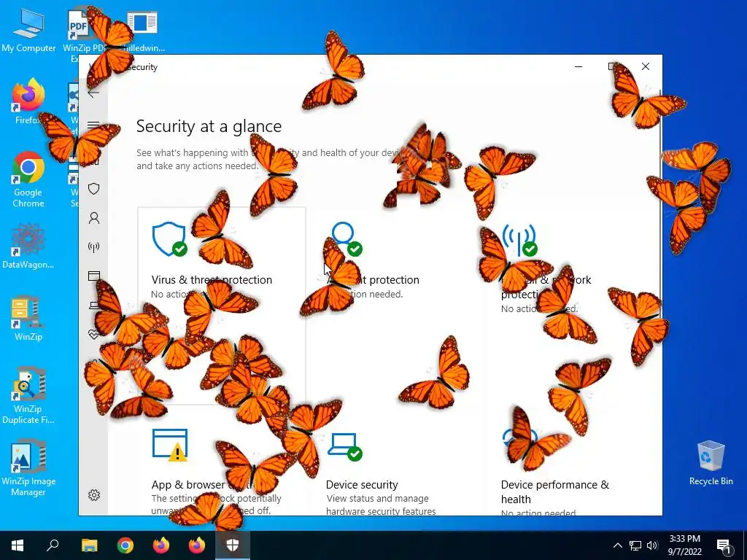Select the person account icon in the sidebar

click(x=94, y=218)
